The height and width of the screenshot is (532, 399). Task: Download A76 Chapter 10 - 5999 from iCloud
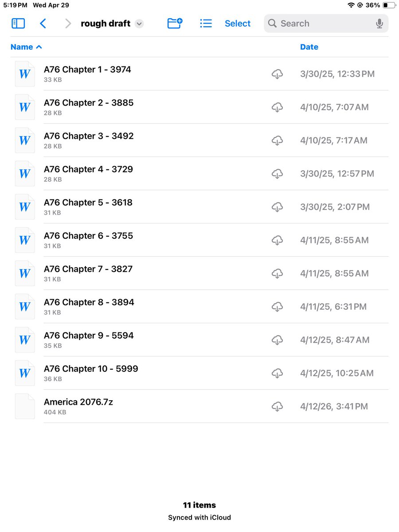(x=277, y=373)
